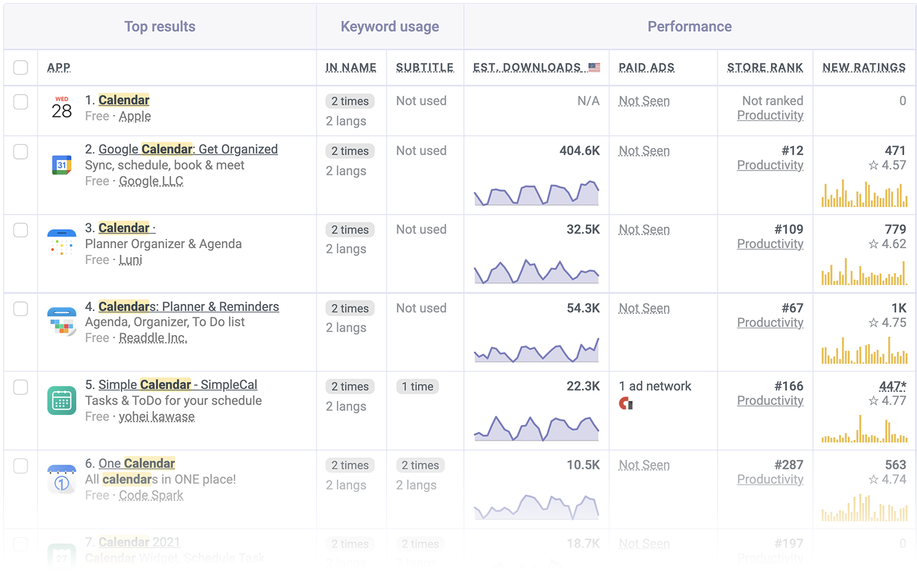Screen dimensions: 917x588
Task: Sort by the STORE RANK column header
Action: [x=765, y=67]
